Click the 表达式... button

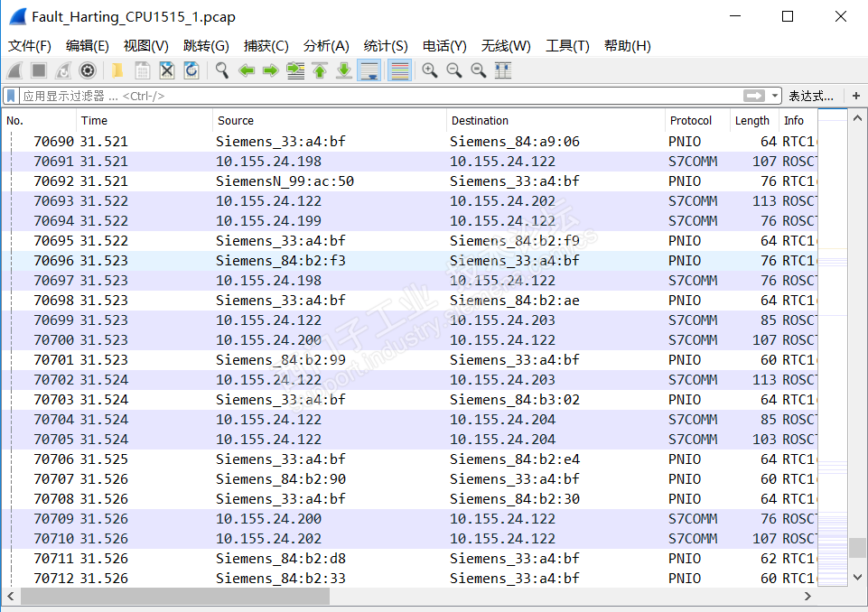811,97
